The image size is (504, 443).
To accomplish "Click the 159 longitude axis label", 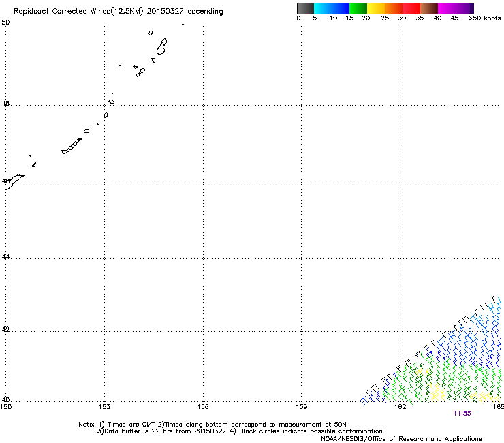I will [301, 407].
